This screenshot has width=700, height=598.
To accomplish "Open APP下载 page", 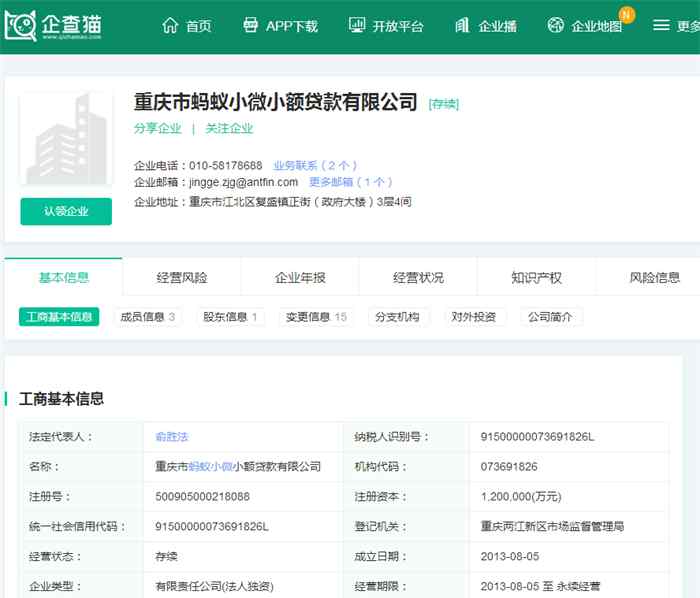I will click(292, 26).
